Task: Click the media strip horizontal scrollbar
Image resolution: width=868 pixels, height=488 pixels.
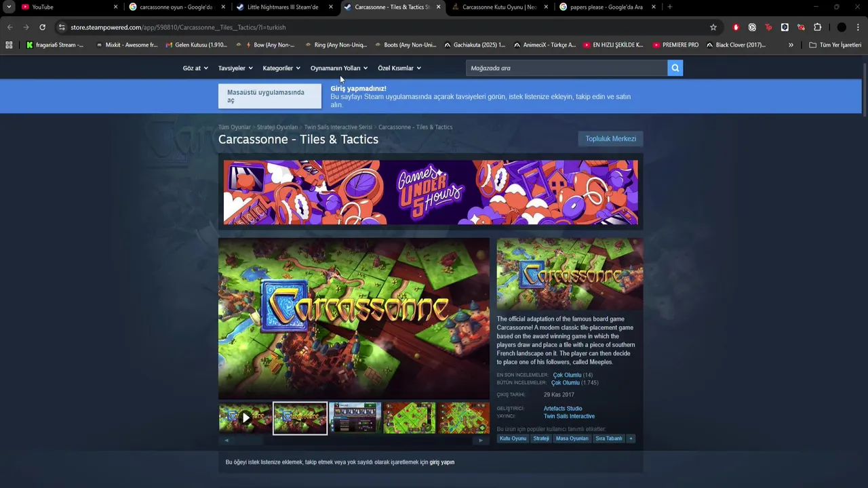Action: click(x=353, y=440)
